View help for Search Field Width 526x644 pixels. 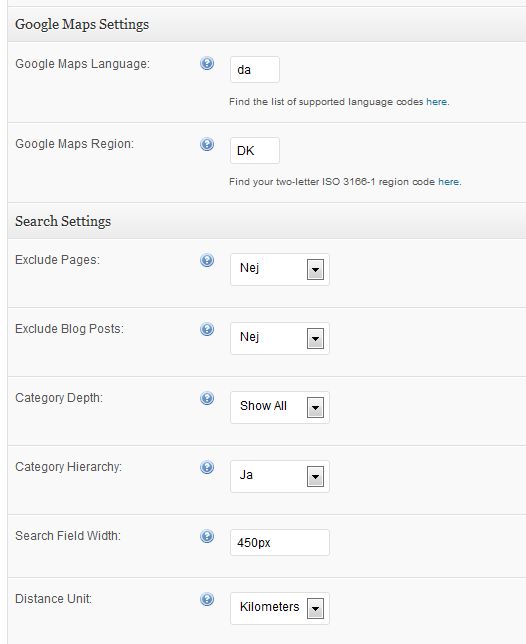click(x=207, y=536)
